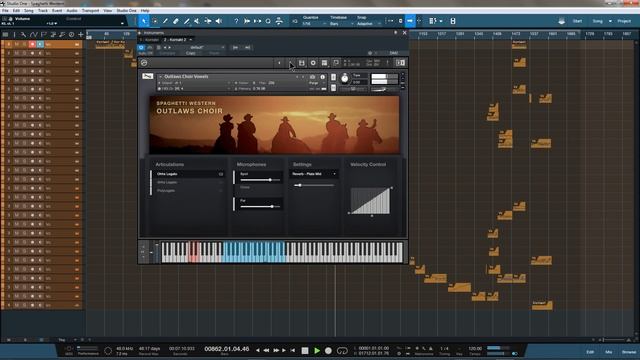Screen dimensions: 640x360
Task: Select the Paint pencil tool
Action: [165, 21]
